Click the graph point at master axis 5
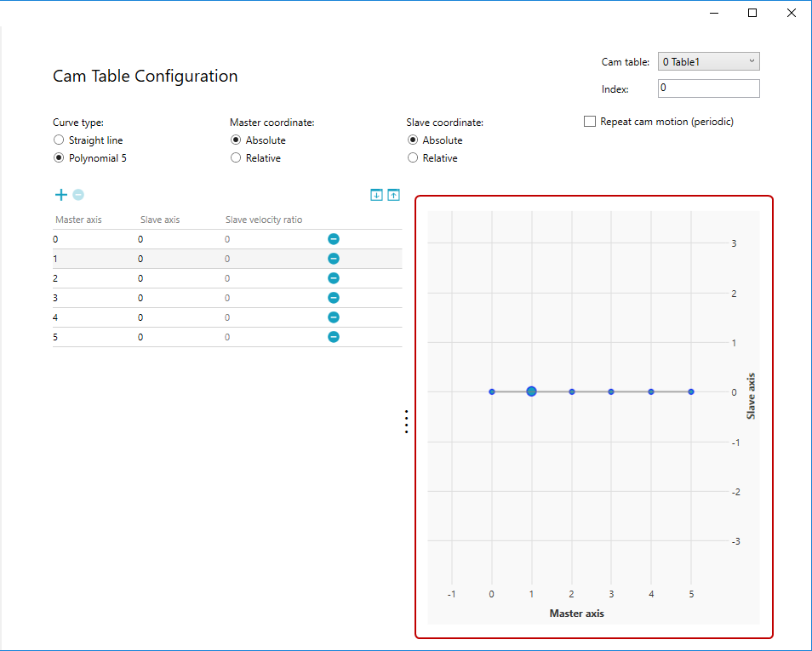This screenshot has height=651, width=812. (691, 391)
